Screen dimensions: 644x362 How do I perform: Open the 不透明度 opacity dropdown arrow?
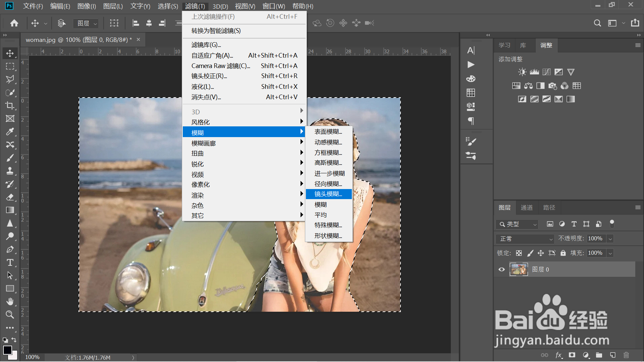point(610,239)
